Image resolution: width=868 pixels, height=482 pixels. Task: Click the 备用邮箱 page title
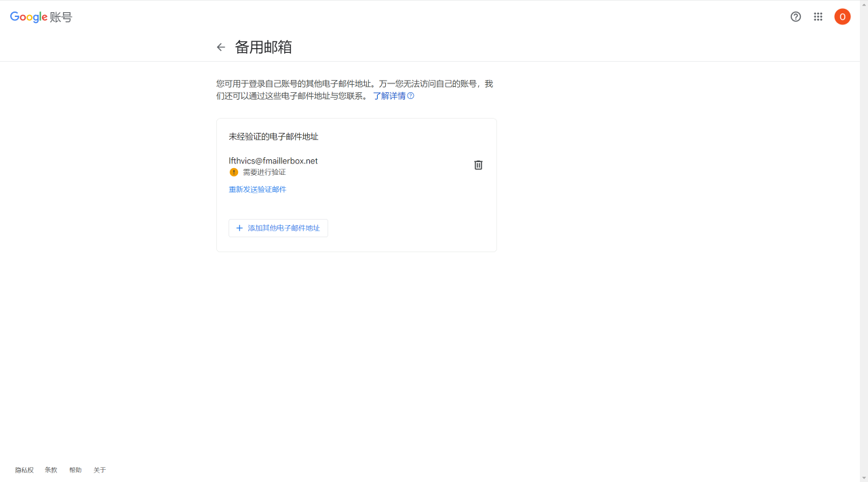[x=263, y=47]
